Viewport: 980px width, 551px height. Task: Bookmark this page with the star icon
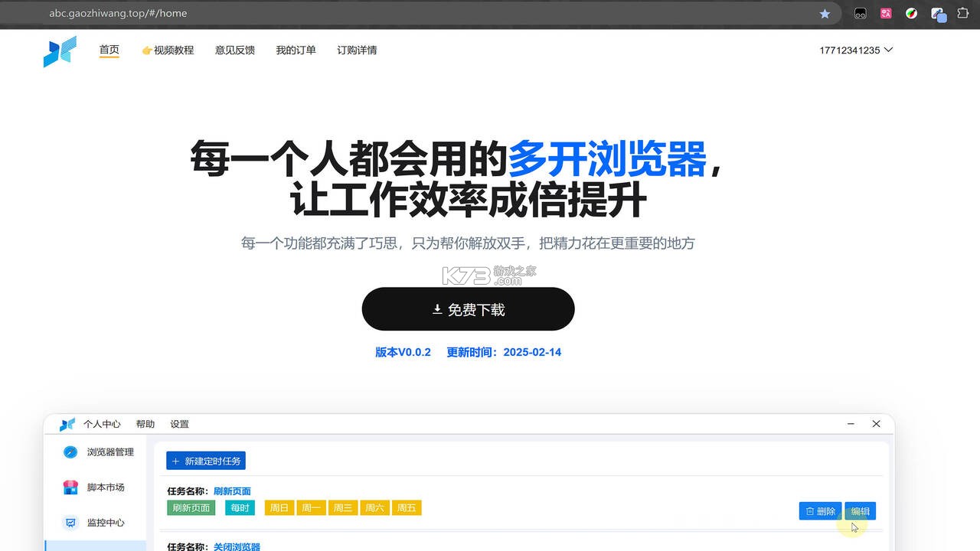click(825, 14)
